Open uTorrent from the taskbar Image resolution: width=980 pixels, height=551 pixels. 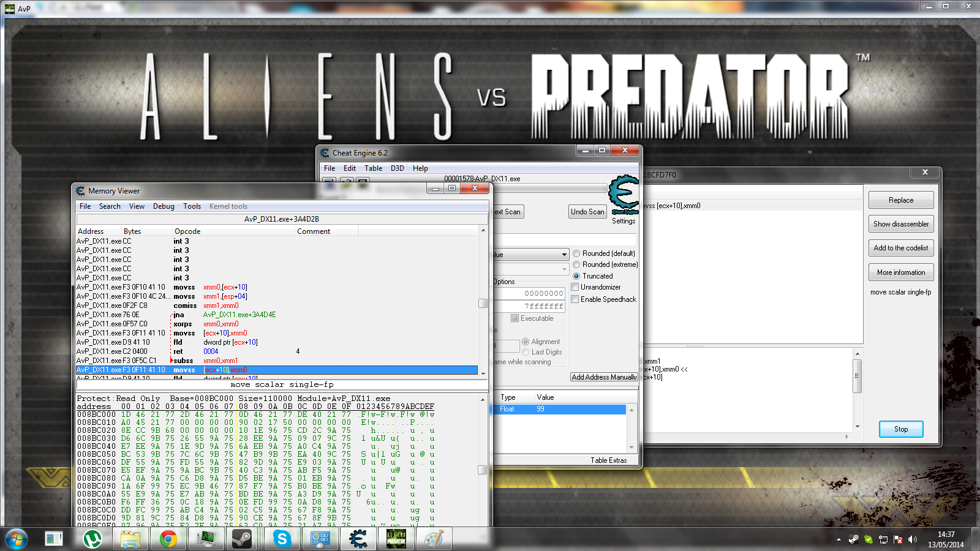[92, 539]
